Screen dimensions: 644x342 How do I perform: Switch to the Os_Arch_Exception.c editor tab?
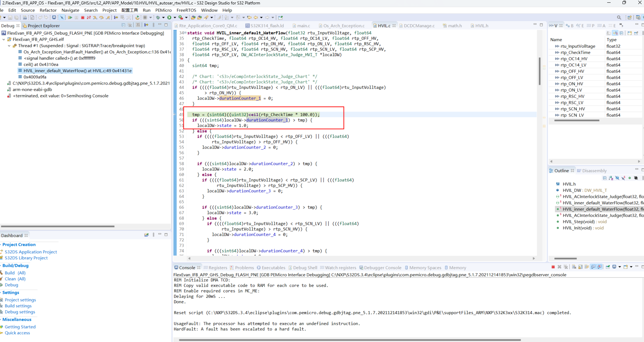(x=344, y=26)
